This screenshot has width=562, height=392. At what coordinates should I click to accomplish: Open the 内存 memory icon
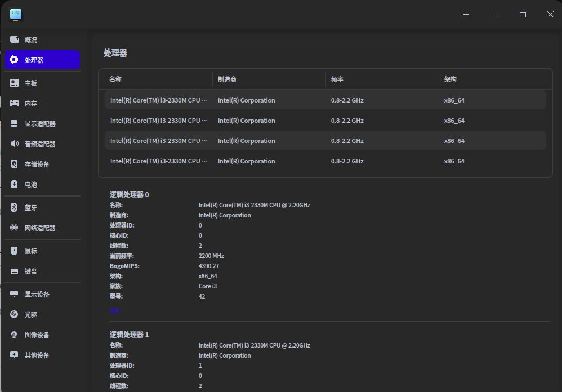point(15,104)
